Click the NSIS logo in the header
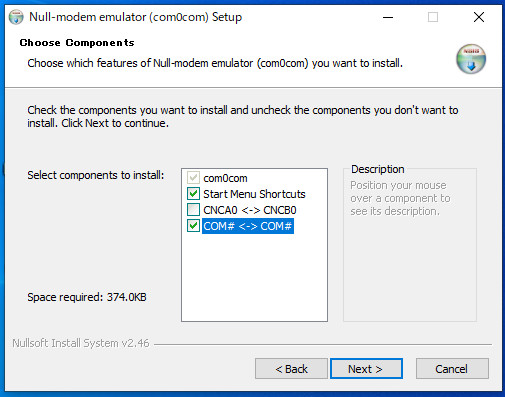505x397 pixels. coord(471,59)
